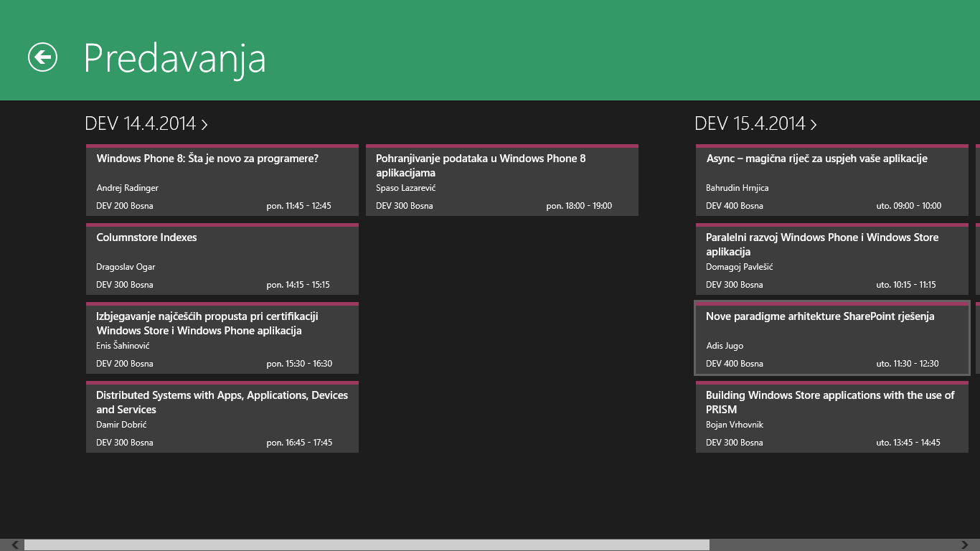Open the DEV 14.4.2014 group header
Screen dimensions: 980x551
tap(146, 123)
